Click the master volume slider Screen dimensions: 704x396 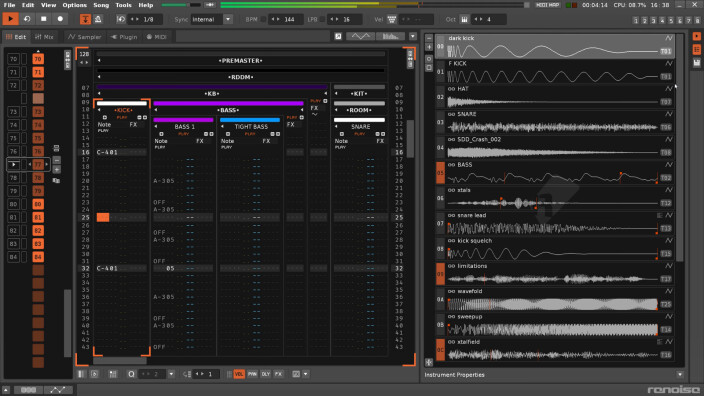181,5
